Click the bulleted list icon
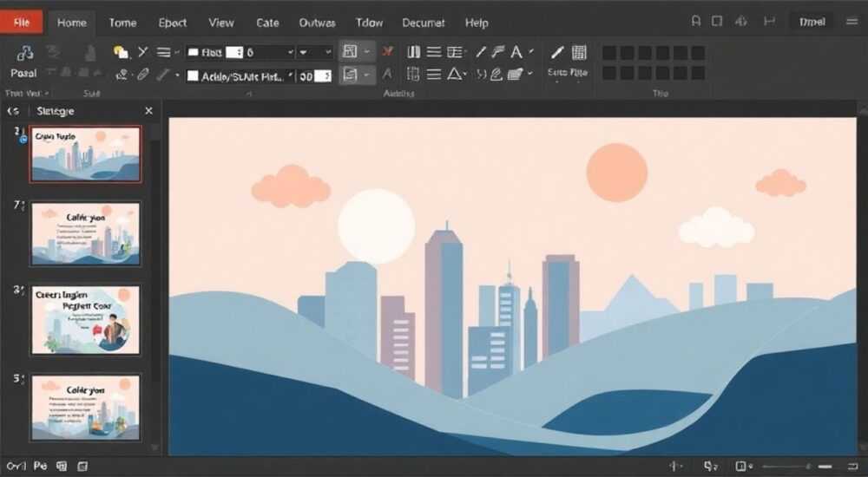The width and height of the screenshot is (868, 477). (455, 52)
